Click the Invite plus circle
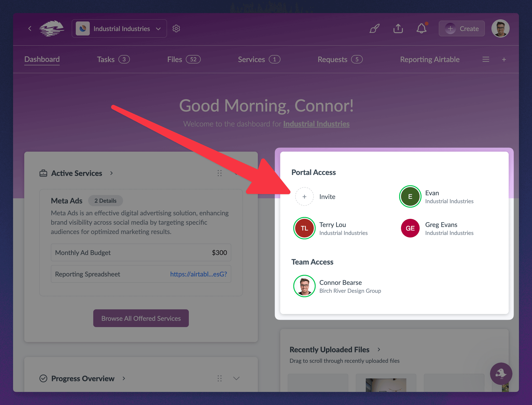Screen dimensions: 532x405 point(304,197)
